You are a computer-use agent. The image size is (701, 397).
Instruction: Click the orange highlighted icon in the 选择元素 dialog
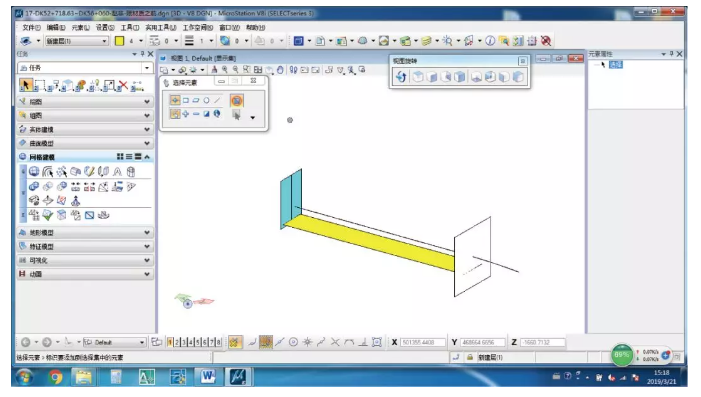(x=236, y=100)
